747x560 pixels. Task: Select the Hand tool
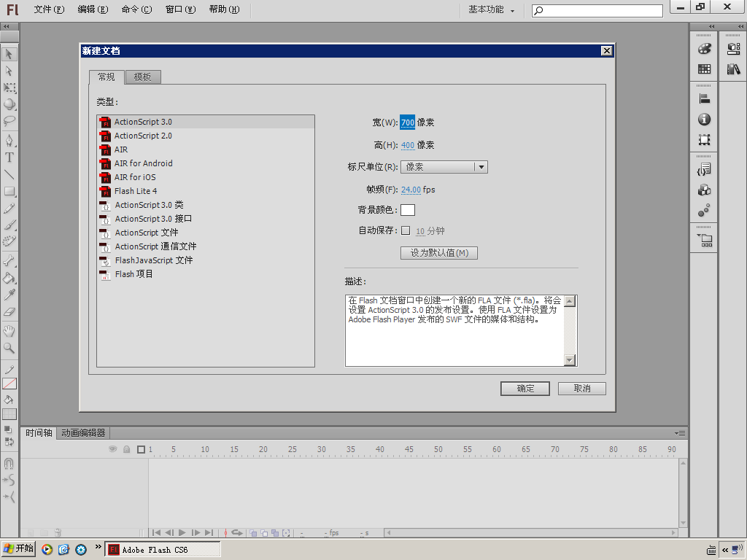click(9, 330)
